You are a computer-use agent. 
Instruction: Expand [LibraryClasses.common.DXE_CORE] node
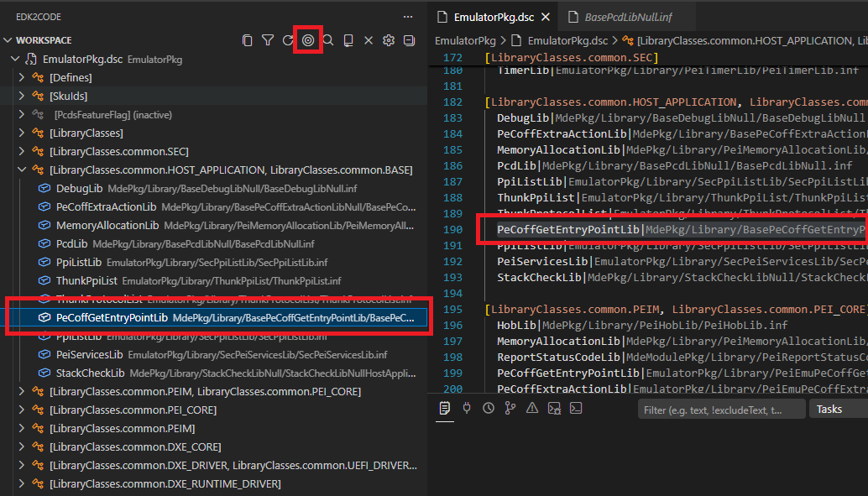(22, 446)
